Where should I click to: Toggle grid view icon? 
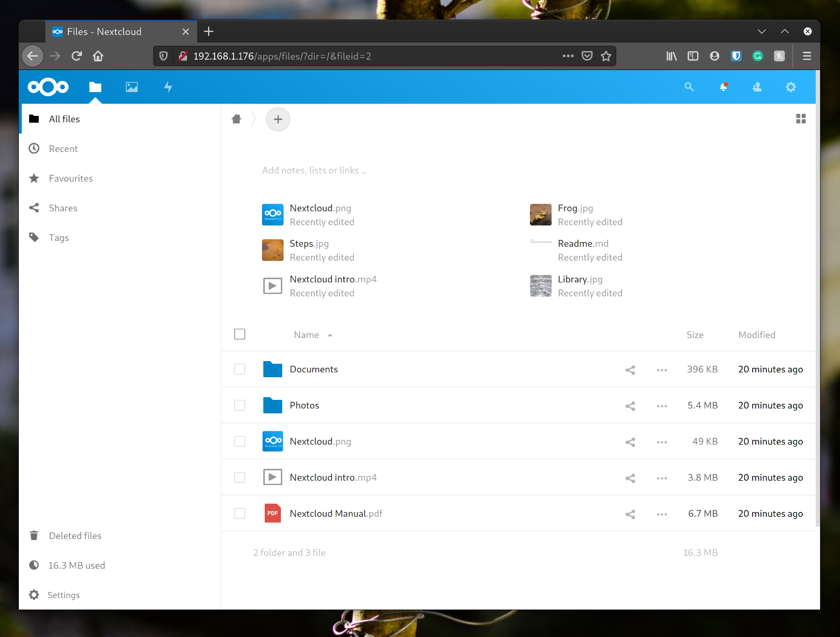(x=801, y=119)
